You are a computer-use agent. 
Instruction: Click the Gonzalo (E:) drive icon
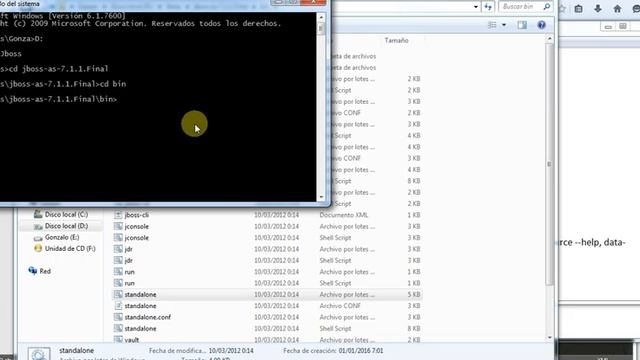click(38, 238)
